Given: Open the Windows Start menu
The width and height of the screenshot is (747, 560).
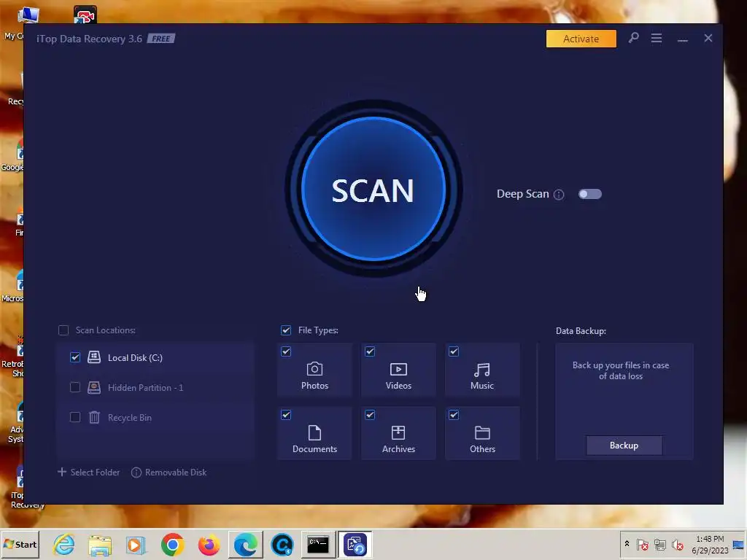Looking at the screenshot, I should click(x=20, y=544).
